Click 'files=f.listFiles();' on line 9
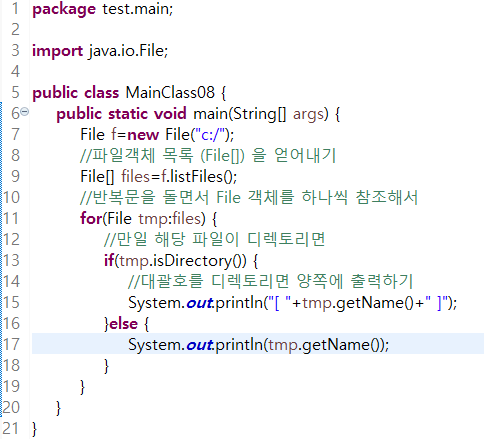This screenshot has width=484, height=439. 179,177
